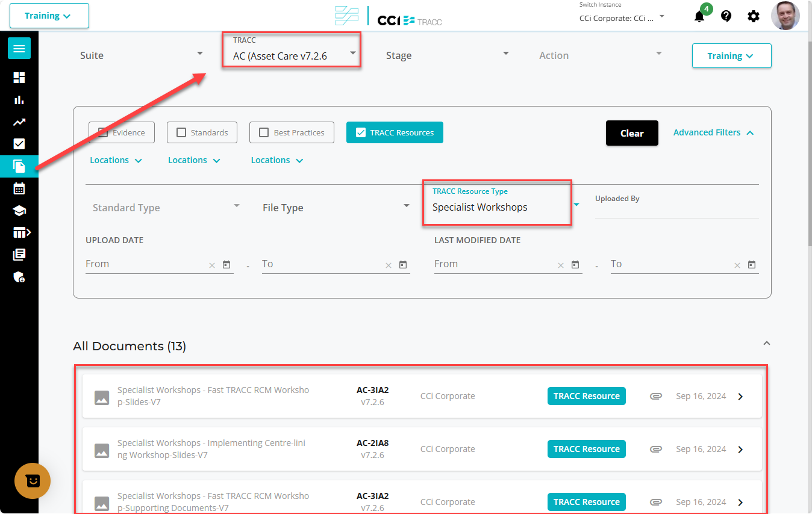Click the black Clear button
The image size is (812, 514).
click(632, 134)
